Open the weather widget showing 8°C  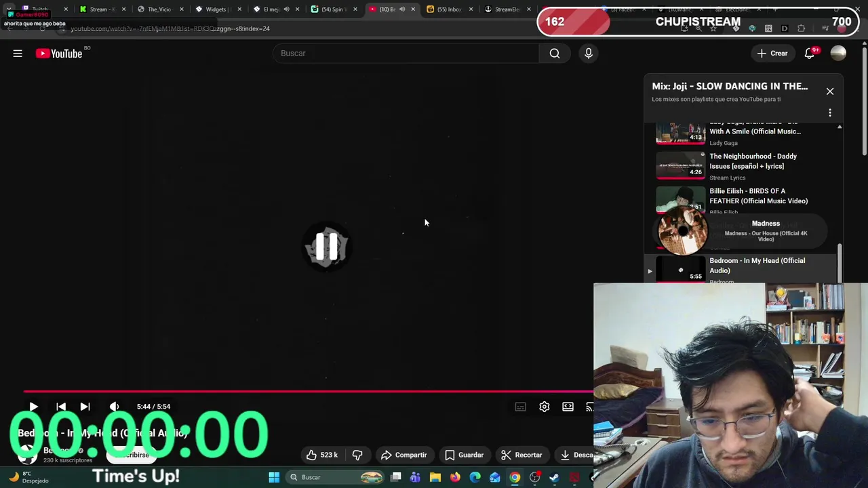(28, 477)
